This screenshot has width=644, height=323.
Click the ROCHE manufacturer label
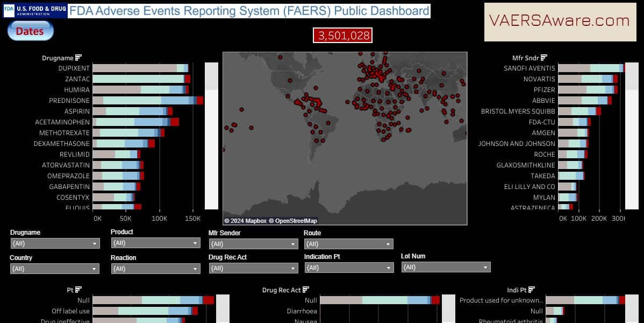coord(545,155)
